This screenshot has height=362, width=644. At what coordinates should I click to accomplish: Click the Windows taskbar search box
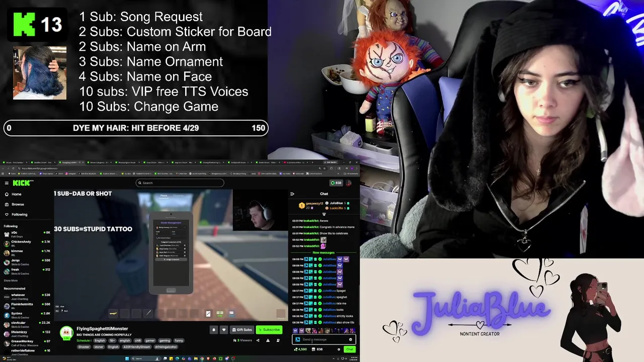point(146,358)
